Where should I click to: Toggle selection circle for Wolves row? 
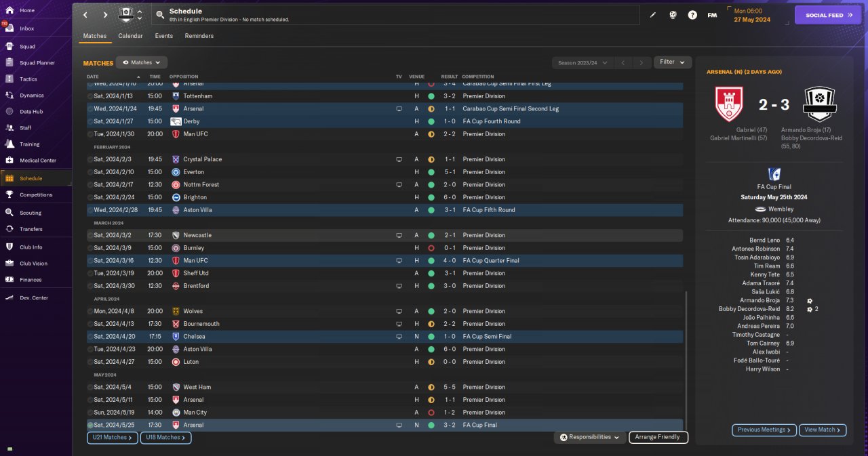tap(90, 312)
